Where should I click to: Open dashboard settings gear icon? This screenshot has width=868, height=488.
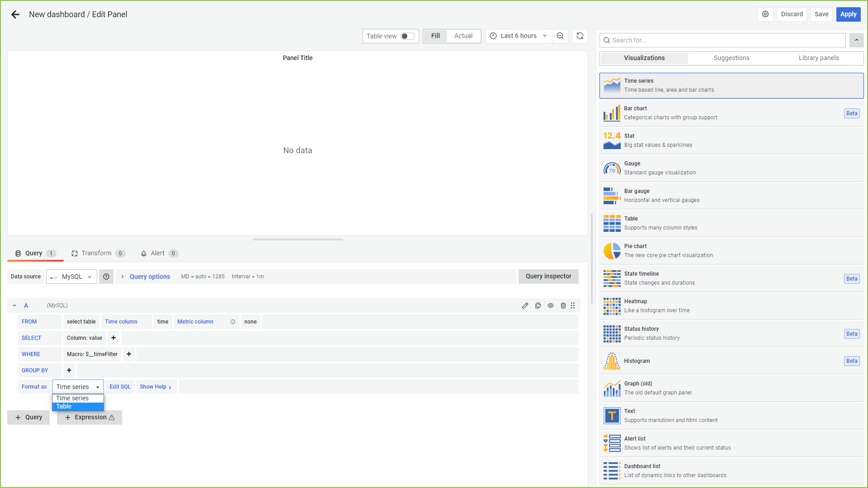point(765,14)
